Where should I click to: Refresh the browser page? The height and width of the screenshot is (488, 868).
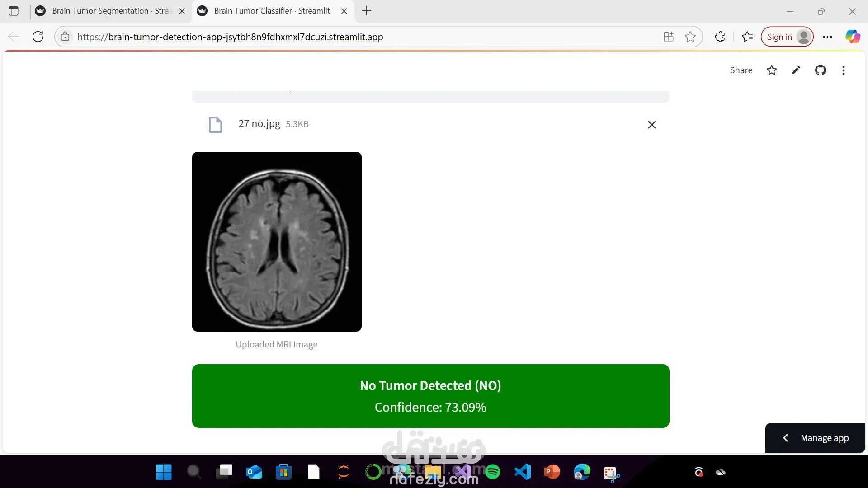click(x=38, y=37)
